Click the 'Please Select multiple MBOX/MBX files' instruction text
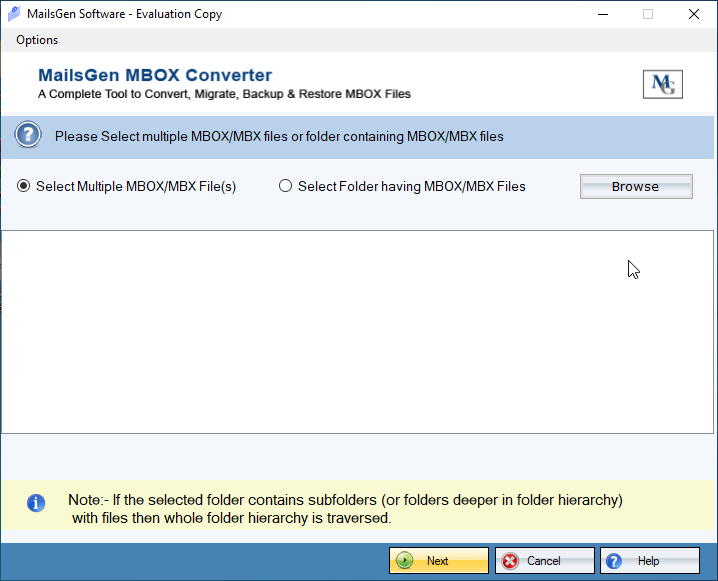This screenshot has height=581, width=718. [x=279, y=136]
